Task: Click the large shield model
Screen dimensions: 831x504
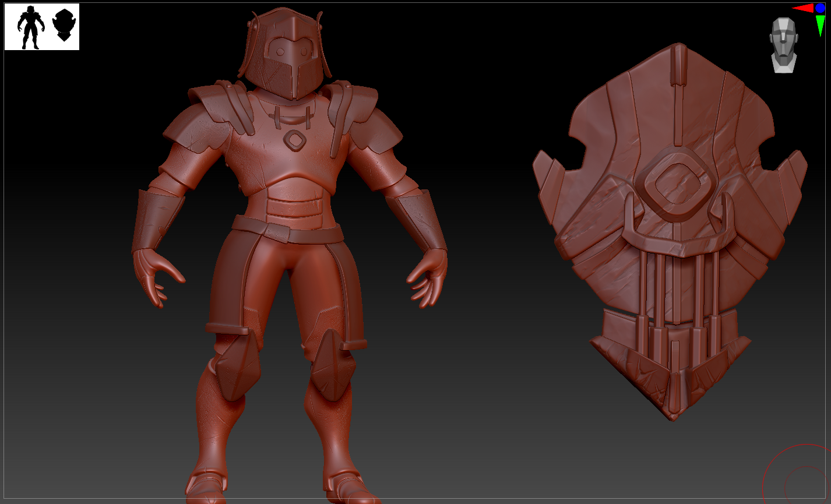Action: tap(670, 231)
